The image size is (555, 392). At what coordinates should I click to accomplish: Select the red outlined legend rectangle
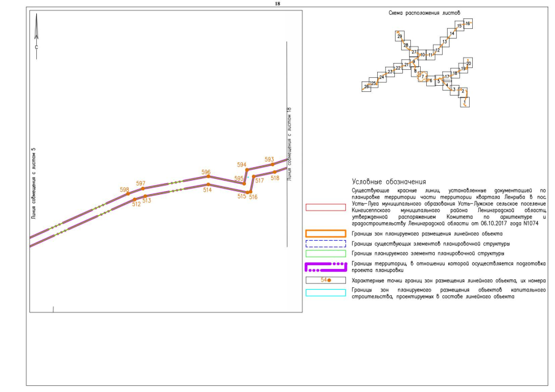(x=326, y=207)
